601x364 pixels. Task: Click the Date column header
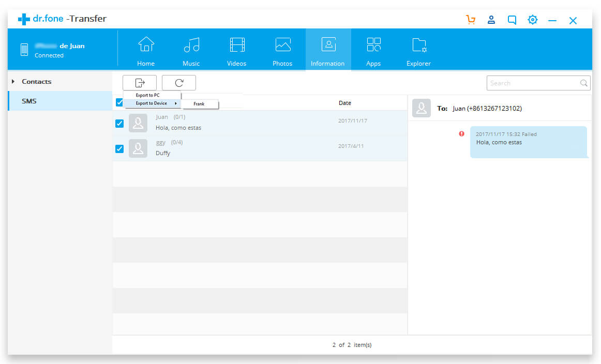point(345,103)
